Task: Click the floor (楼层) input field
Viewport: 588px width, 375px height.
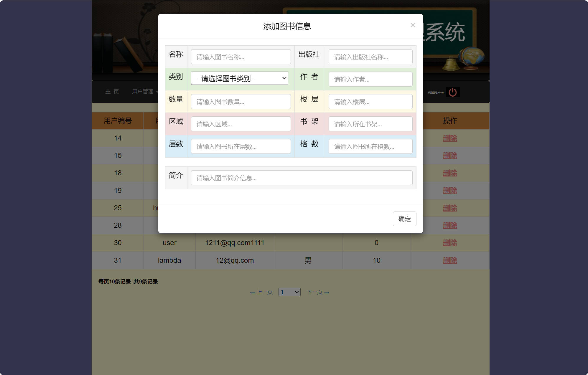Action: (x=370, y=102)
